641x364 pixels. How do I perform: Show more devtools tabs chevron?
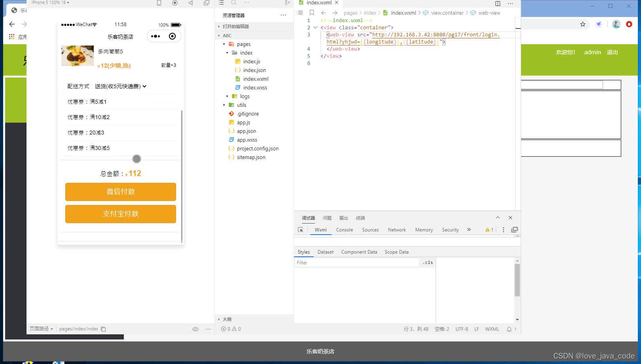469,229
